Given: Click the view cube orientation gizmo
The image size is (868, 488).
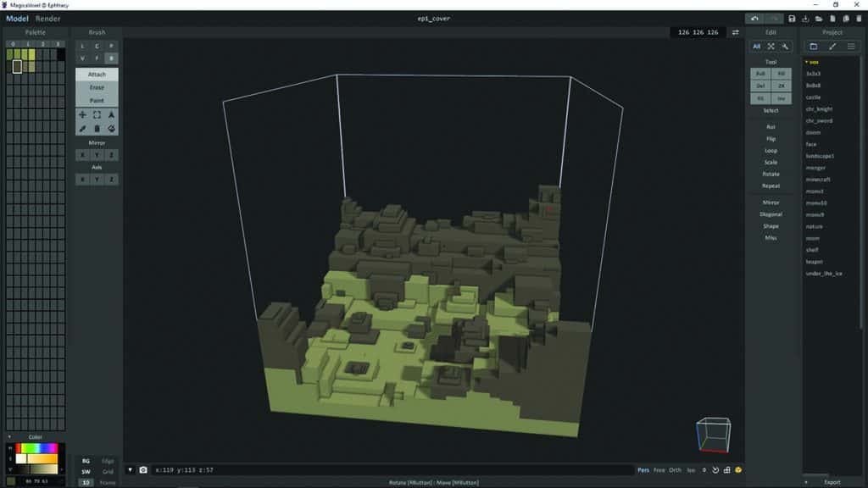Looking at the screenshot, I should pos(714,435).
